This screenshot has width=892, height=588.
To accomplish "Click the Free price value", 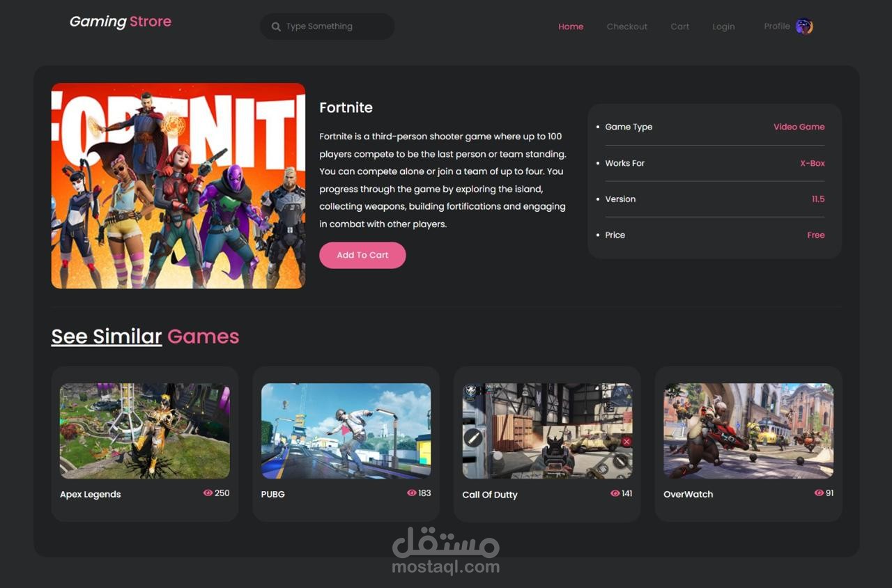I will click(x=816, y=235).
